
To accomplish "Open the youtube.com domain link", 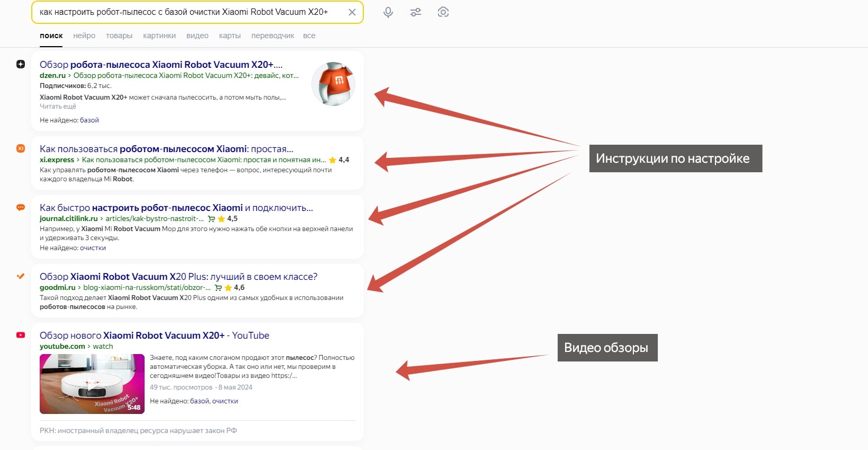I will [62, 347].
